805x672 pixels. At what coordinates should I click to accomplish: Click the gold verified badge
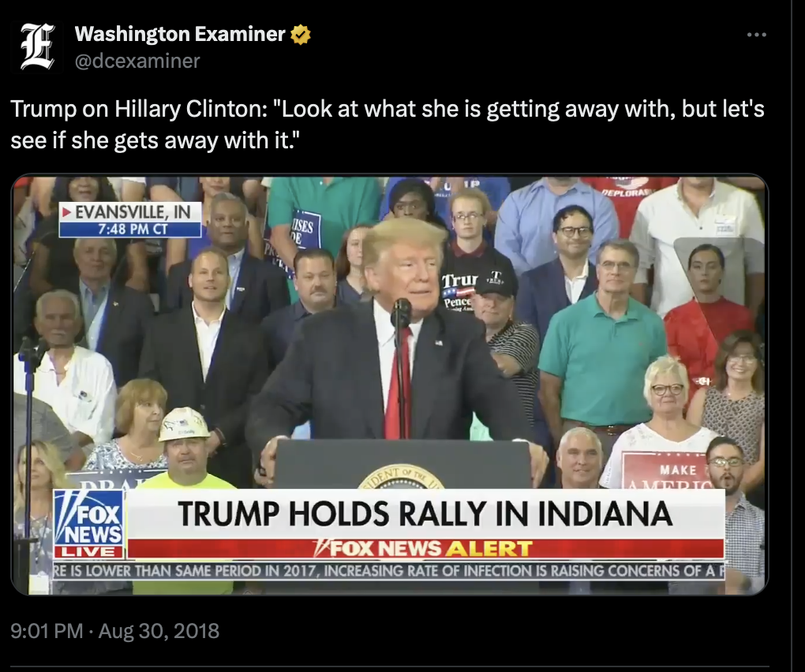coord(301,35)
